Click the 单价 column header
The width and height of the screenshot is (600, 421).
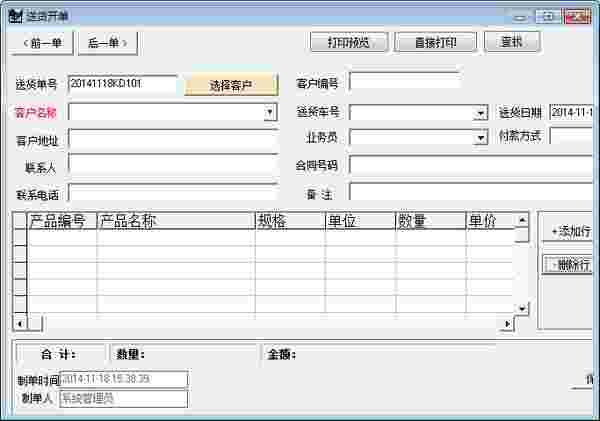click(490, 221)
